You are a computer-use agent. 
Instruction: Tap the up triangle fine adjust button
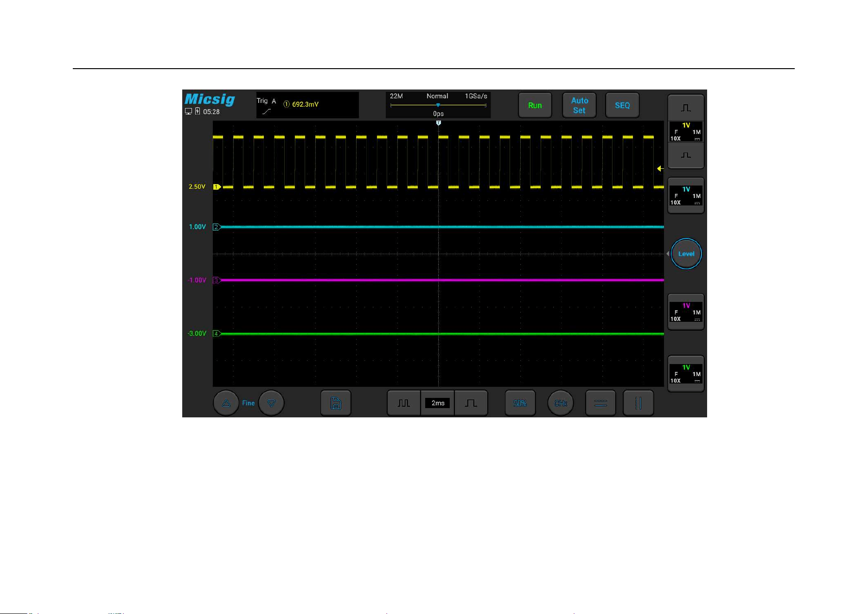[x=226, y=403]
